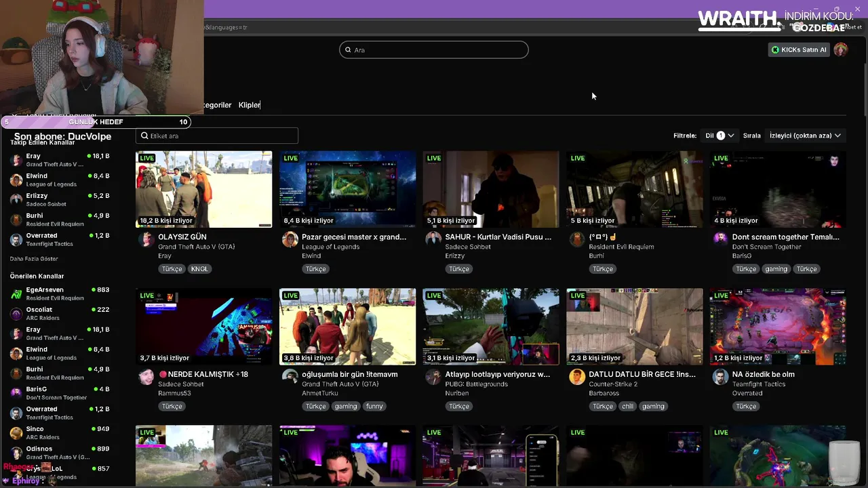Open Sadece Sohbet category under Rammus53 stream
Viewport: 868px width, 488px height.
click(x=181, y=384)
